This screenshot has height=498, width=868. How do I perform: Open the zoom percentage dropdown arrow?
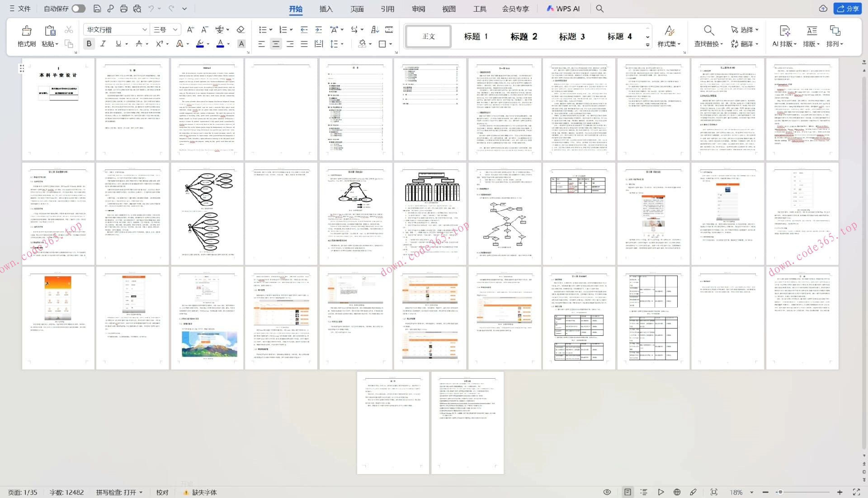(x=752, y=492)
